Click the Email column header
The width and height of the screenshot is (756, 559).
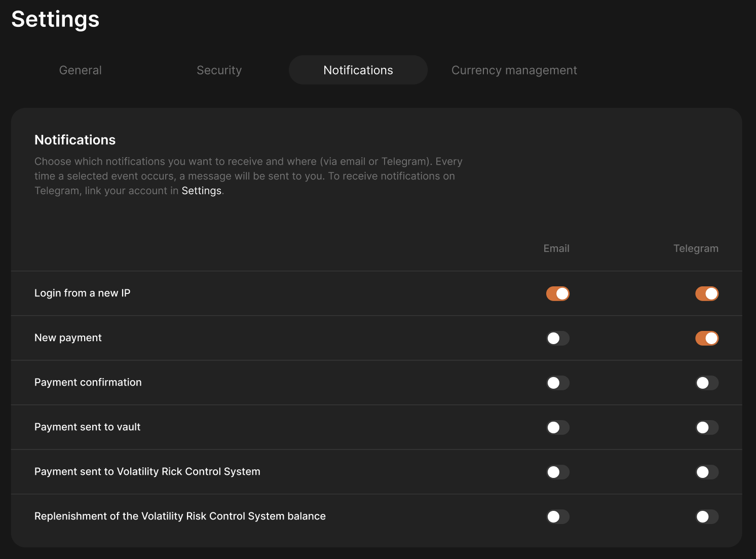pyautogui.click(x=556, y=249)
